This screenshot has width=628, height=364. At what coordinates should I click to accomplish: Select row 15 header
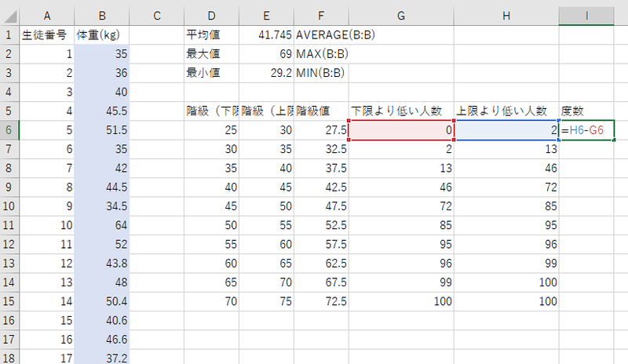9,301
